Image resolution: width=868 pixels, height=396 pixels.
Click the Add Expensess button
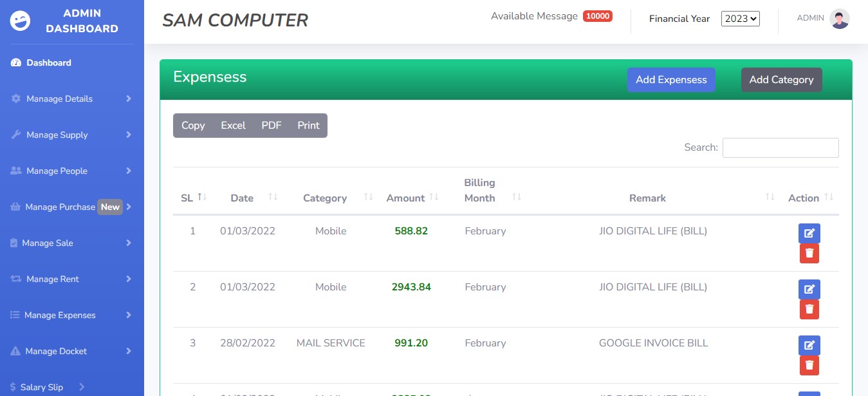point(670,80)
